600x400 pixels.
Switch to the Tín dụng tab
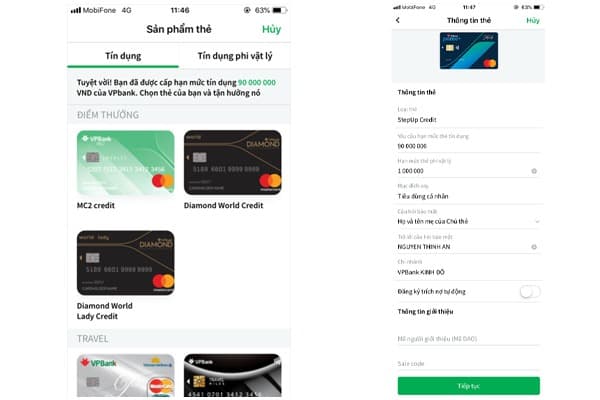[x=123, y=56]
